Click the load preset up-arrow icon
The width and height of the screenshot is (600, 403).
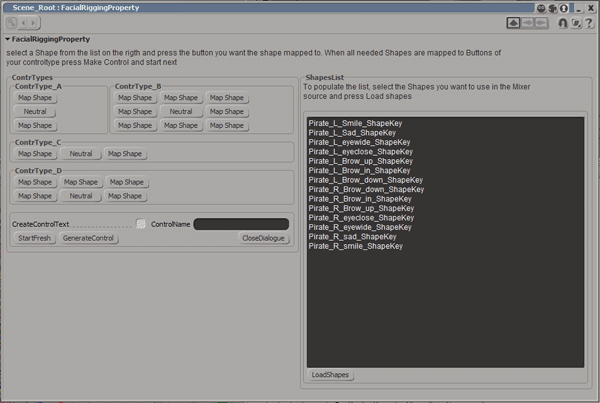pos(513,23)
